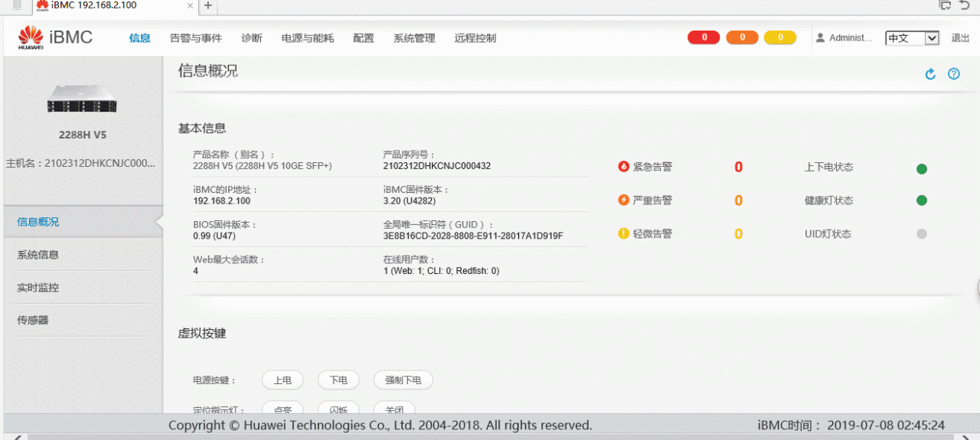Select 实时监控 in the sidebar
Viewport: 980px width, 440px height.
point(38,288)
